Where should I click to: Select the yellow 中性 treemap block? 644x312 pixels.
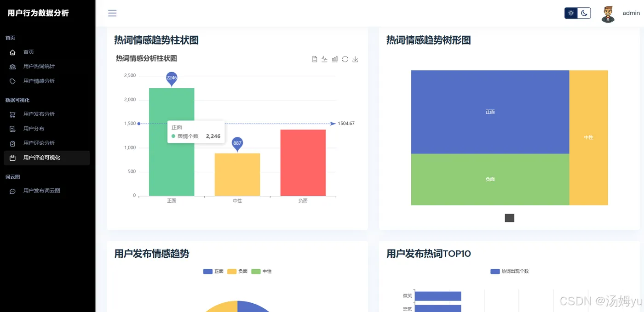coord(589,137)
